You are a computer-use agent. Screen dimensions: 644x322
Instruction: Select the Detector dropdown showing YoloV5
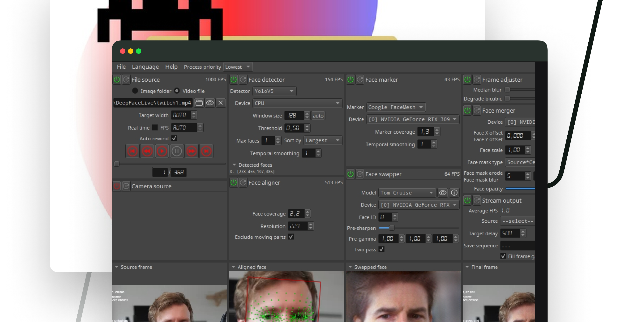(x=274, y=91)
